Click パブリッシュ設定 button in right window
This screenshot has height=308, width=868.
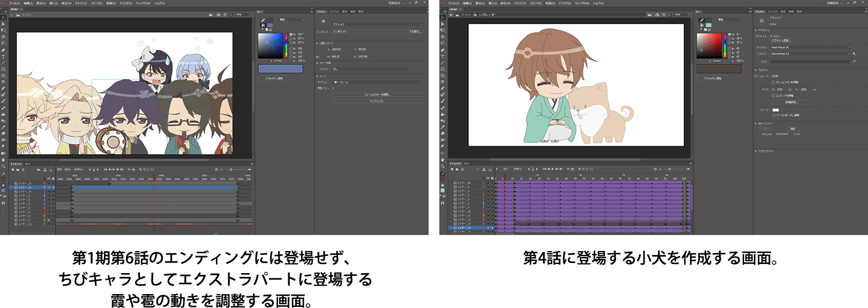783,40
